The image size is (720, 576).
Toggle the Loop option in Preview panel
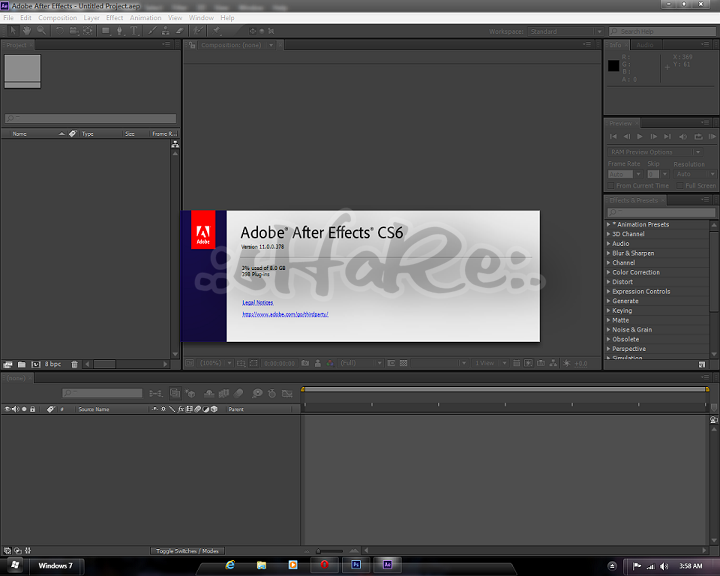pyautogui.click(x=698, y=136)
